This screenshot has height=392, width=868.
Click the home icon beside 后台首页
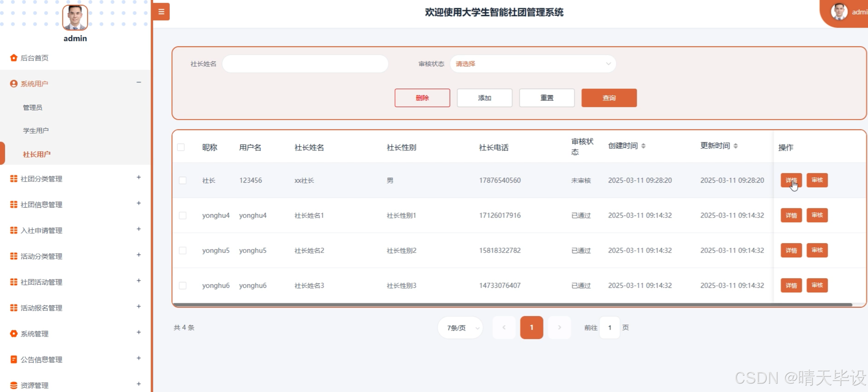click(13, 58)
